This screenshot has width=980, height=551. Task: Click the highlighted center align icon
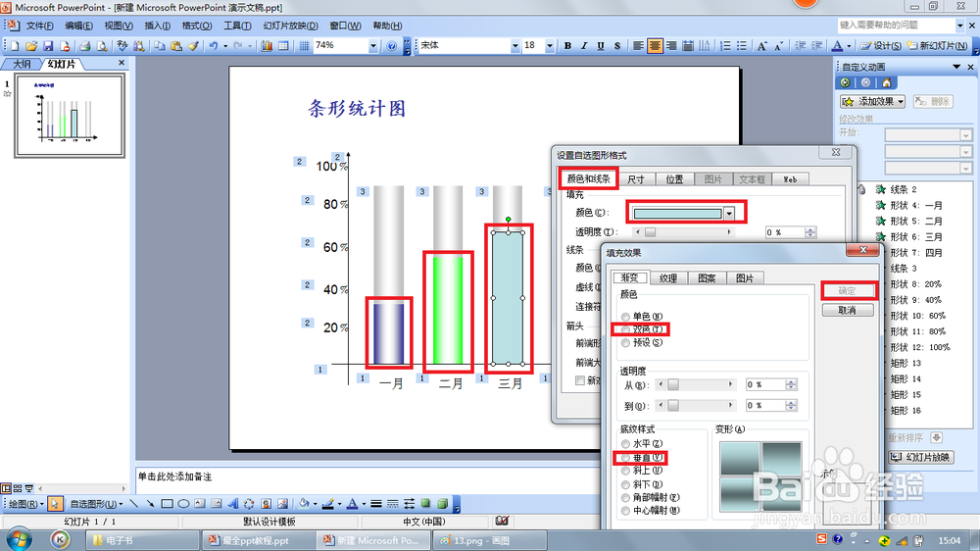[x=655, y=46]
